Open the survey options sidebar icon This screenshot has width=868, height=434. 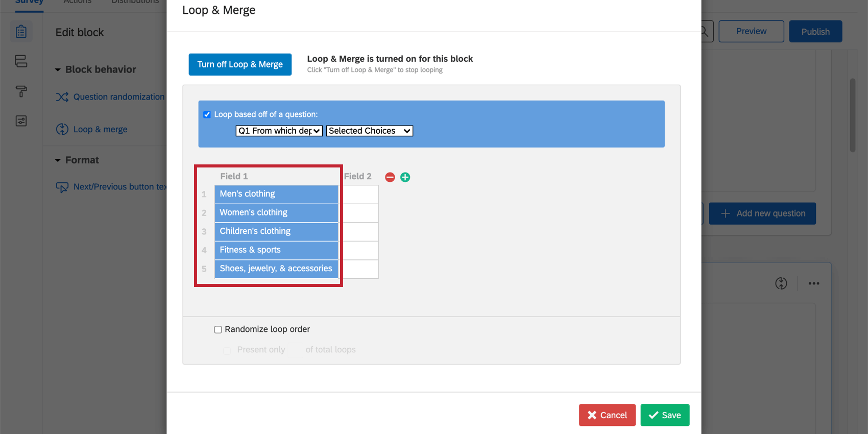[21, 121]
